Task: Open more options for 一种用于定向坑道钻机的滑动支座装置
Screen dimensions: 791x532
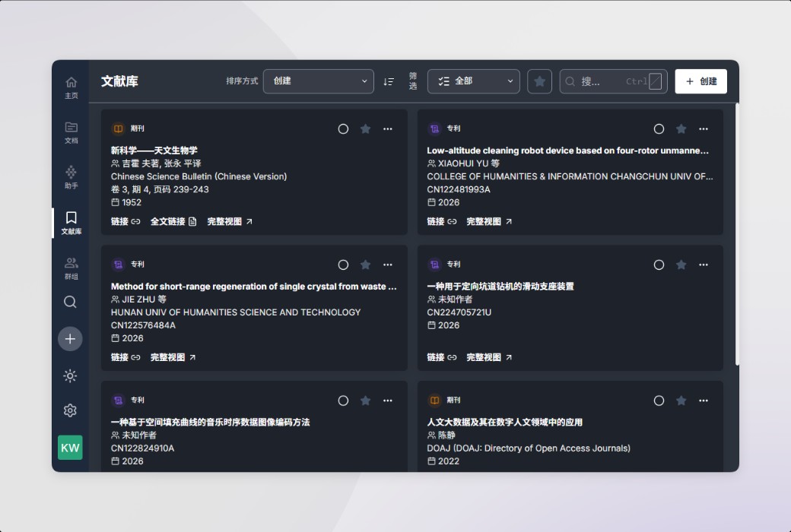Action: 704,264
